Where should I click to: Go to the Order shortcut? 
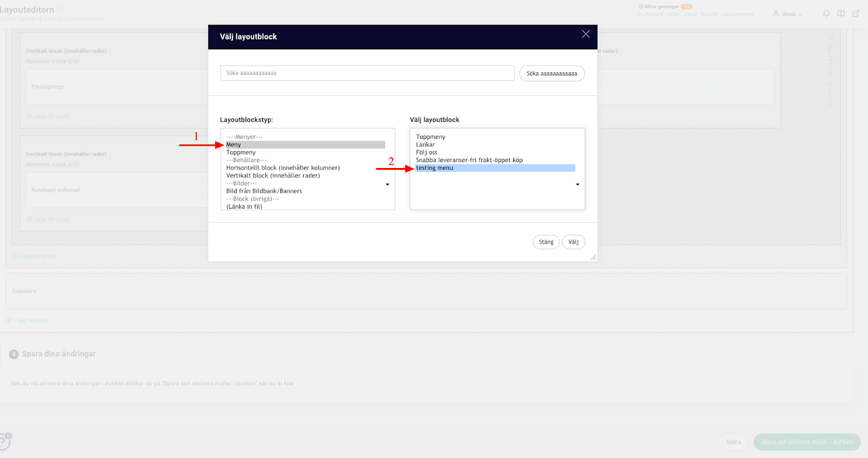pos(674,14)
